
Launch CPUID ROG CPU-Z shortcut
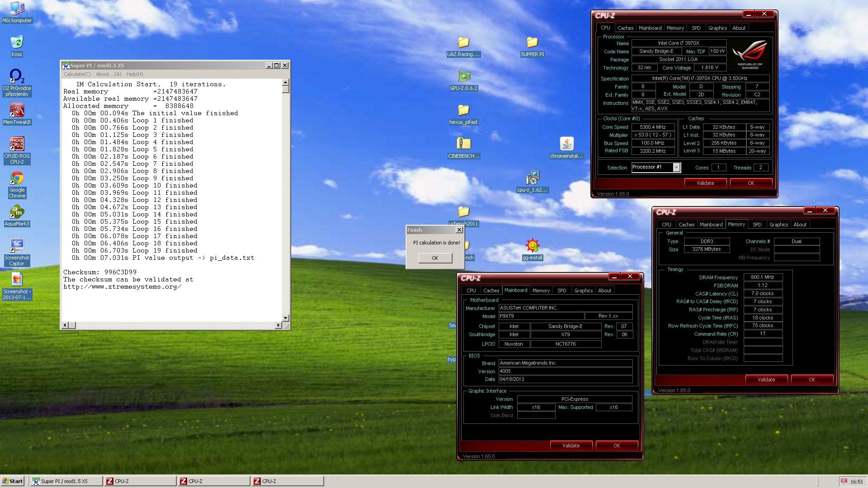pyautogui.click(x=17, y=150)
